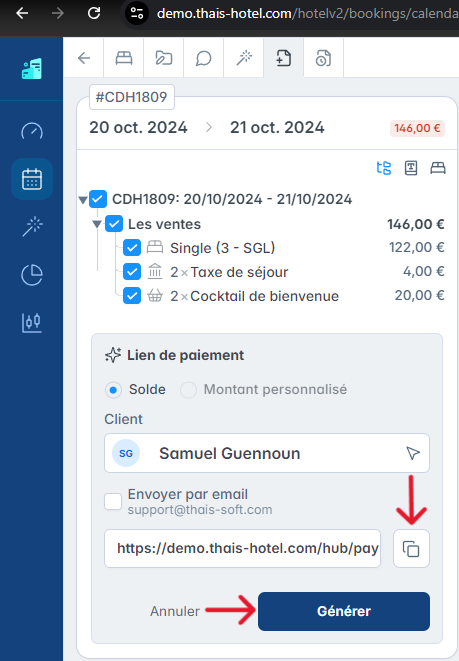The image size is (459, 661).
Task: Uncheck the Single (3 - SGL) checkbox
Action: 132,248
